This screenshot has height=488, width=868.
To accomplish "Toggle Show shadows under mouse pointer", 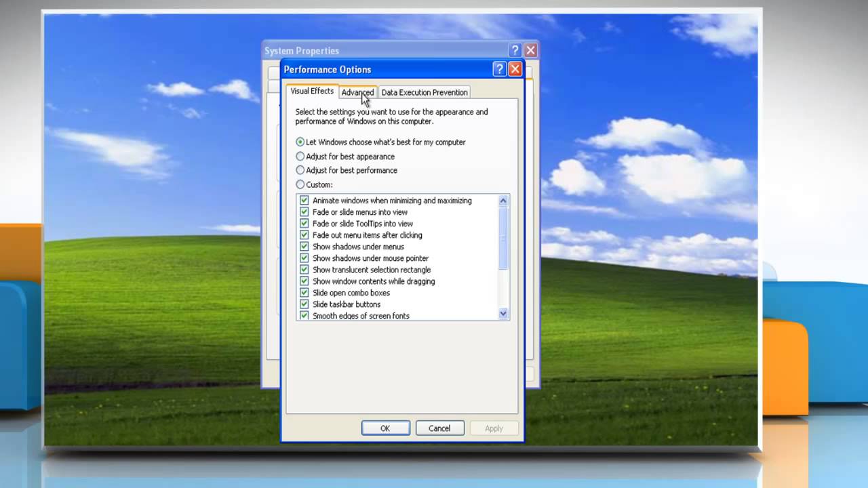I will point(304,258).
